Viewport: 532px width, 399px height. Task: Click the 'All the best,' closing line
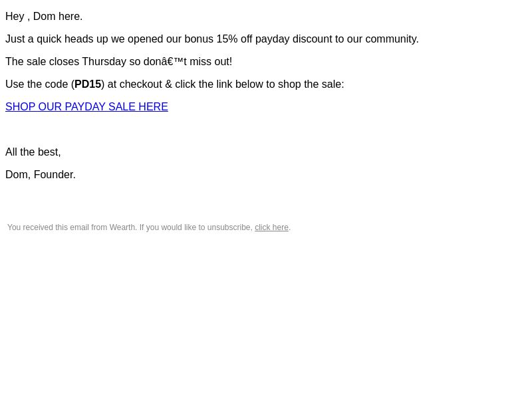click(33, 152)
